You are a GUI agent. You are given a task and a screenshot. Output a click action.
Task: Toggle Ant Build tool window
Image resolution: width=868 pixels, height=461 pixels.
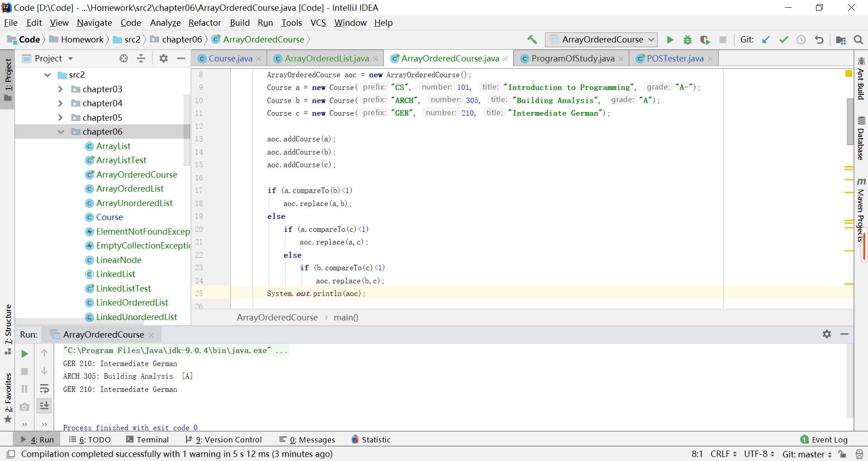[x=861, y=78]
